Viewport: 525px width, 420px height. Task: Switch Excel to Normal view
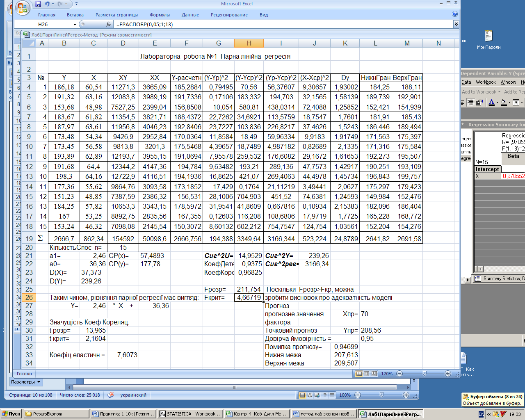(359, 374)
